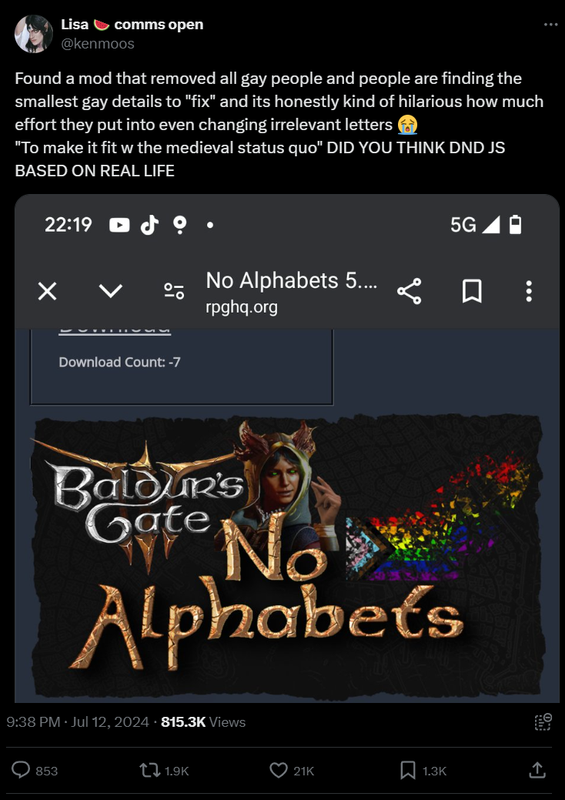Screen dimensions: 565x800
Task: Bookmark the tweet with 1.3K saves
Action: coord(407,770)
